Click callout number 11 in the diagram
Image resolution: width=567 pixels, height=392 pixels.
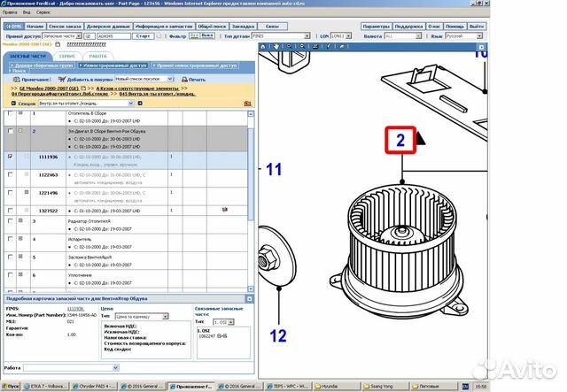[x=274, y=169]
